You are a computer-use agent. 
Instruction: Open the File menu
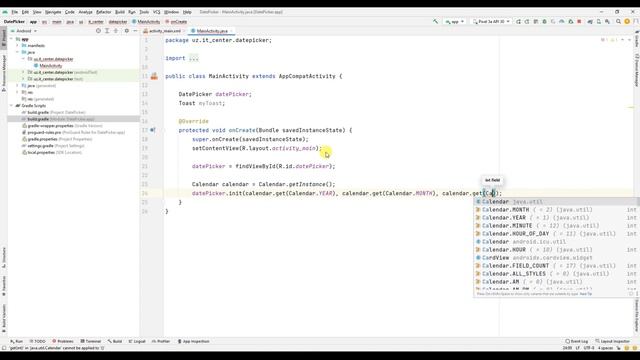coord(15,12)
